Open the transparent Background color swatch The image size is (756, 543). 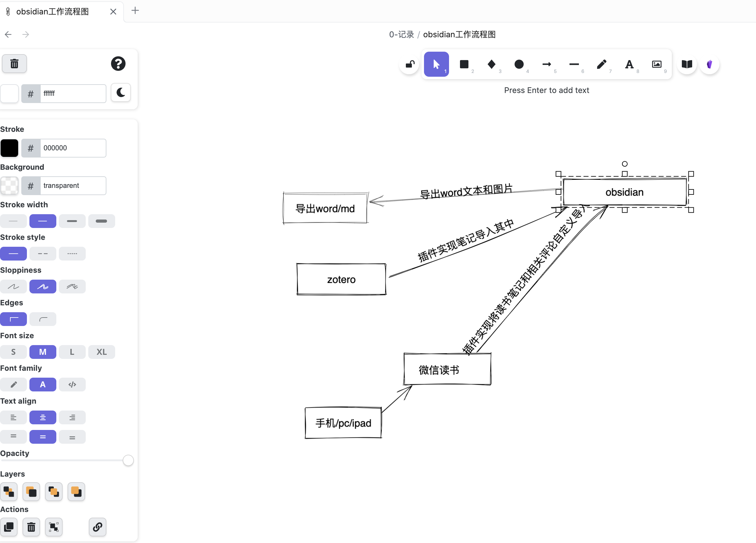(9, 185)
